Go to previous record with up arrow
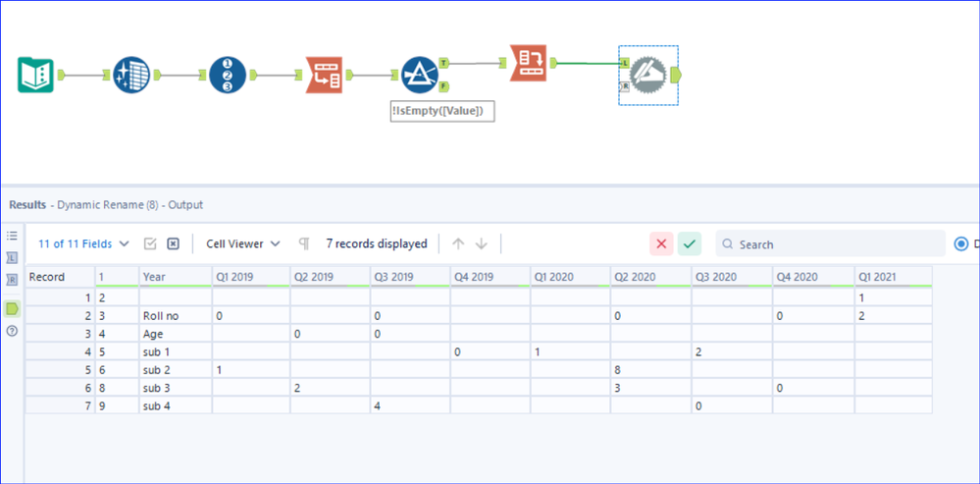Viewport: 980px width, 484px height. tap(458, 243)
